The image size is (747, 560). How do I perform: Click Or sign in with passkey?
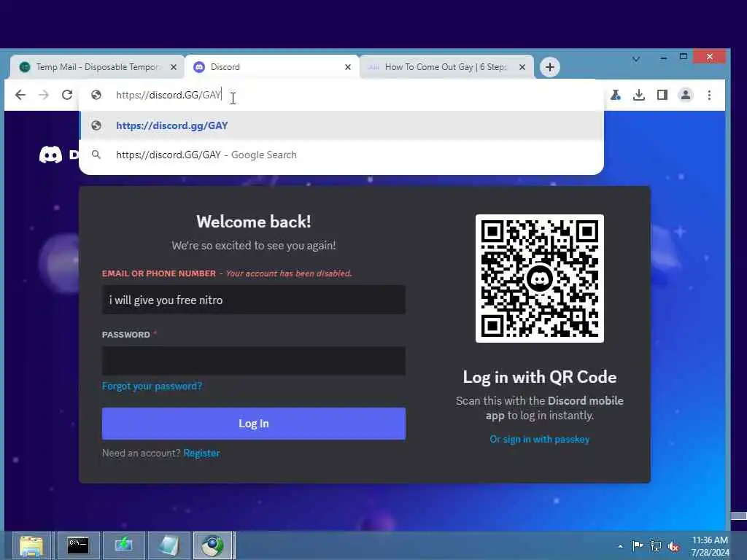pos(539,440)
